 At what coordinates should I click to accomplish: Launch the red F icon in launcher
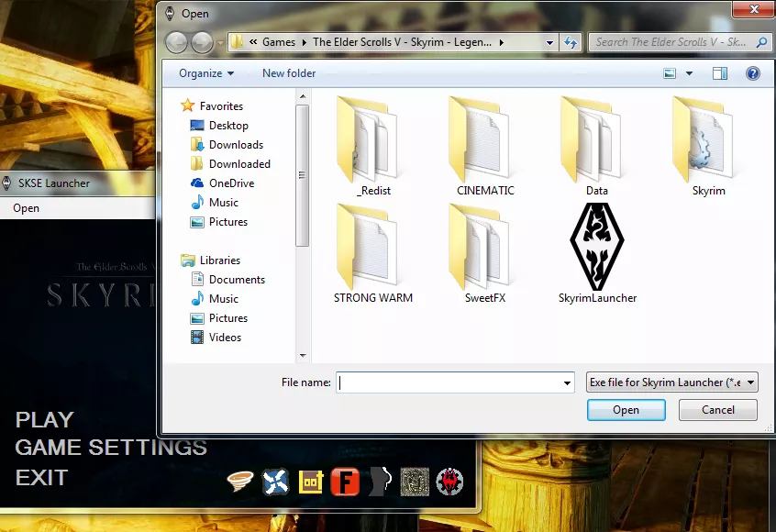345,482
